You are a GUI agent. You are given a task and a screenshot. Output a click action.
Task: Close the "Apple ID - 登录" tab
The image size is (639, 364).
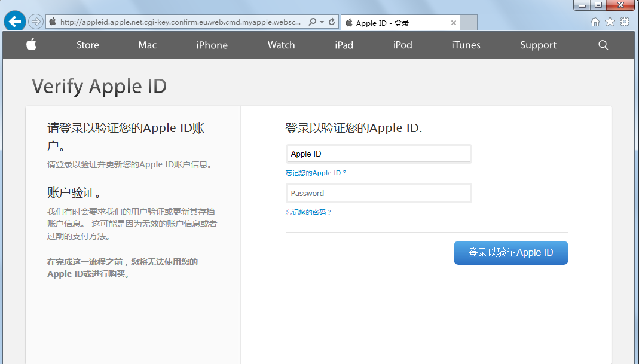point(454,23)
